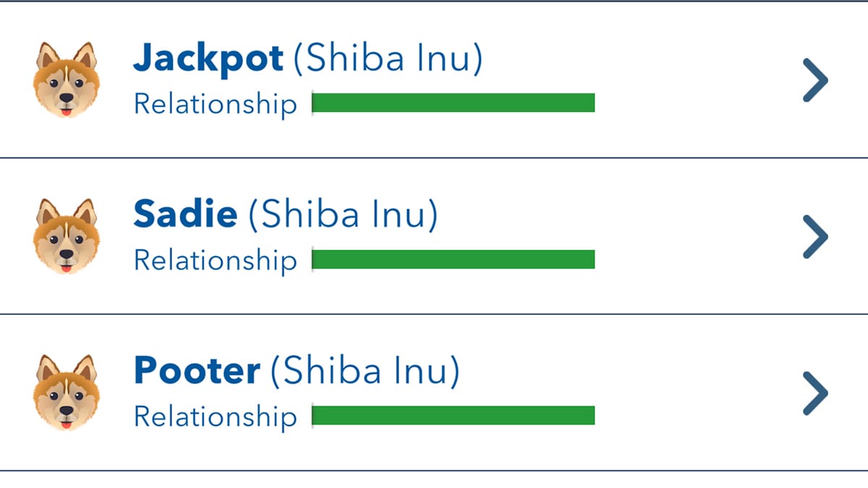Tap the Relationship label under Sadie

click(x=216, y=260)
